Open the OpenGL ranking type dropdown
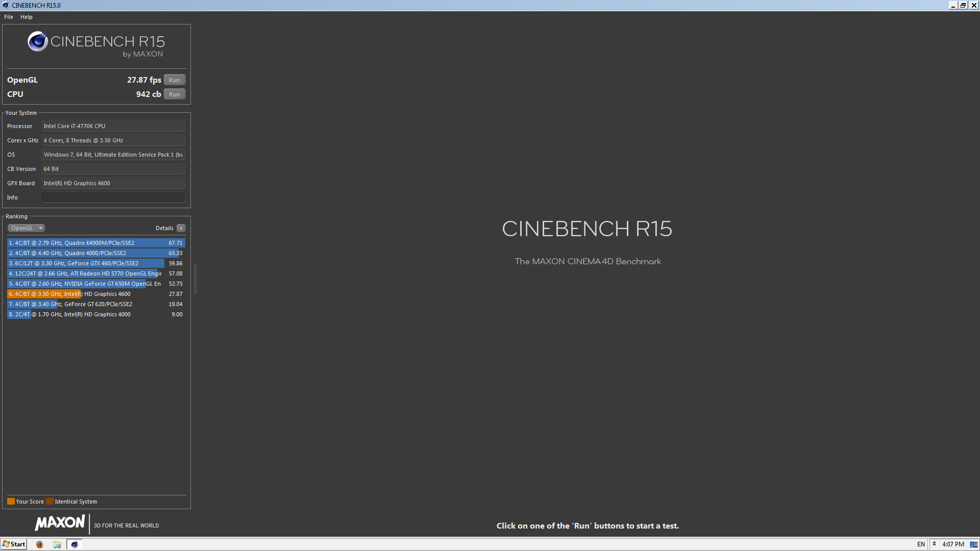Image resolution: width=980 pixels, height=551 pixels. point(27,228)
